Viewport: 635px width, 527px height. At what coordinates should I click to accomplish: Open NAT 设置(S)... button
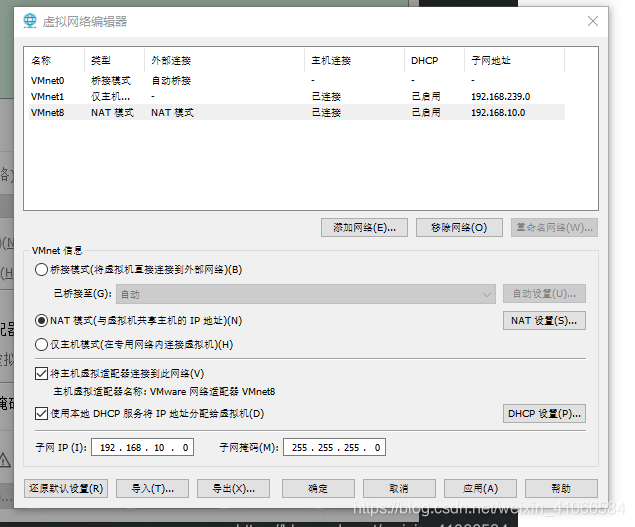click(x=544, y=321)
